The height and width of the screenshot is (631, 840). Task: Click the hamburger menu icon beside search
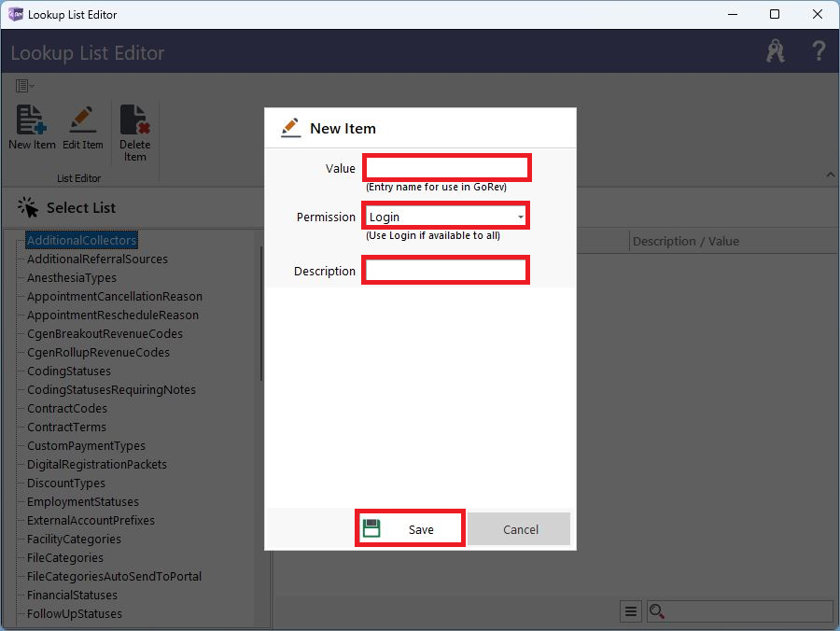[x=631, y=611]
